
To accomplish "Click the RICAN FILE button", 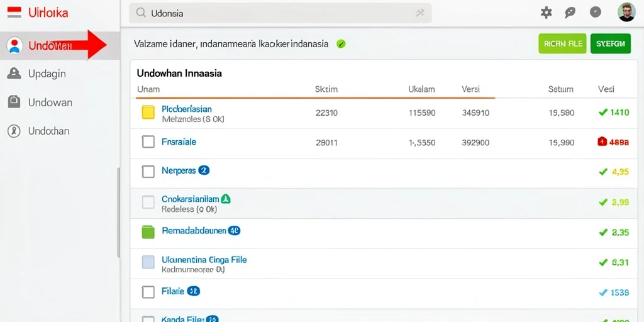I will pyautogui.click(x=562, y=43).
